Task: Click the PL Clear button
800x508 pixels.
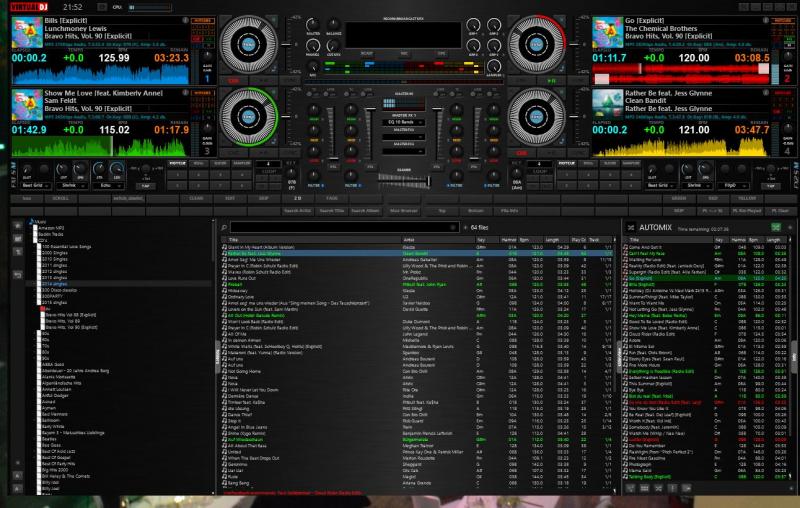Action: coord(780,211)
